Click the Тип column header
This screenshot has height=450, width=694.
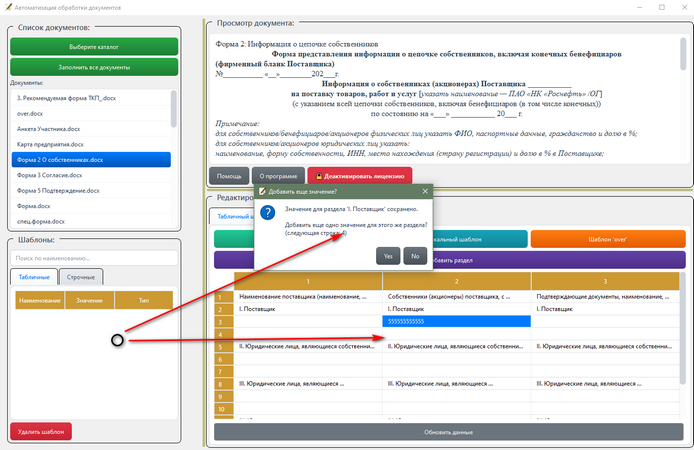pyautogui.click(x=144, y=300)
